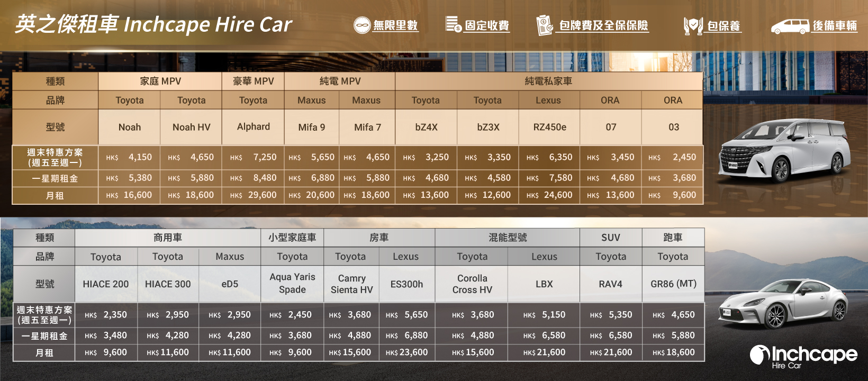This screenshot has height=381, width=868.
Task: Open the 包牌費及全保保險 link
Action: (x=603, y=25)
